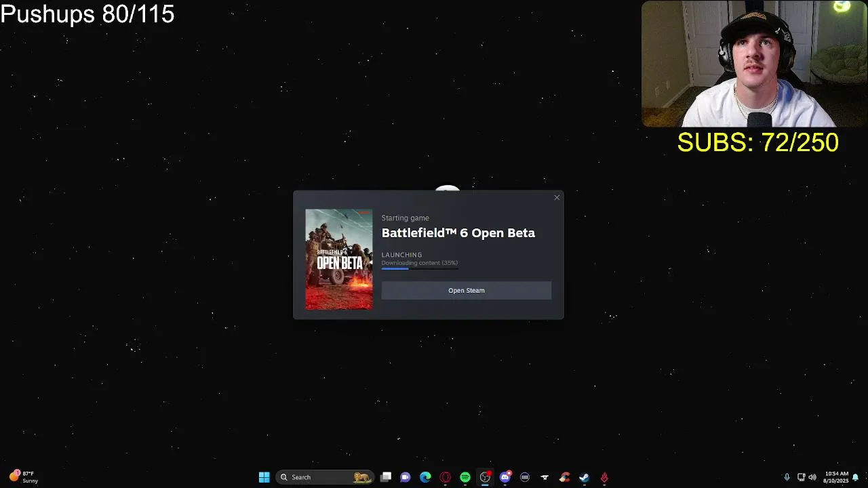This screenshot has height=488, width=868.
Task: Launch Microsoft Edge from the taskbar
Action: tap(425, 477)
